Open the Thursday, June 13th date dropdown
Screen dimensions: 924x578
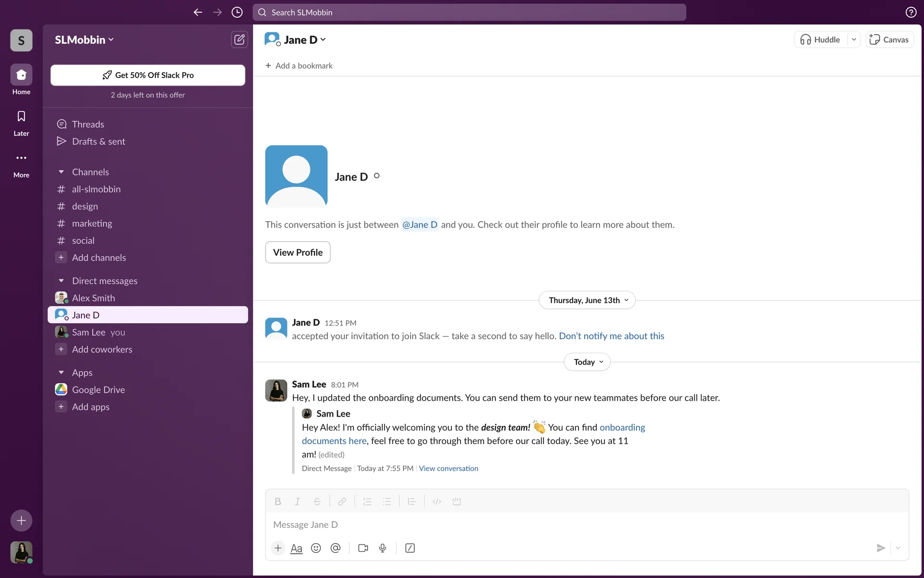point(587,300)
